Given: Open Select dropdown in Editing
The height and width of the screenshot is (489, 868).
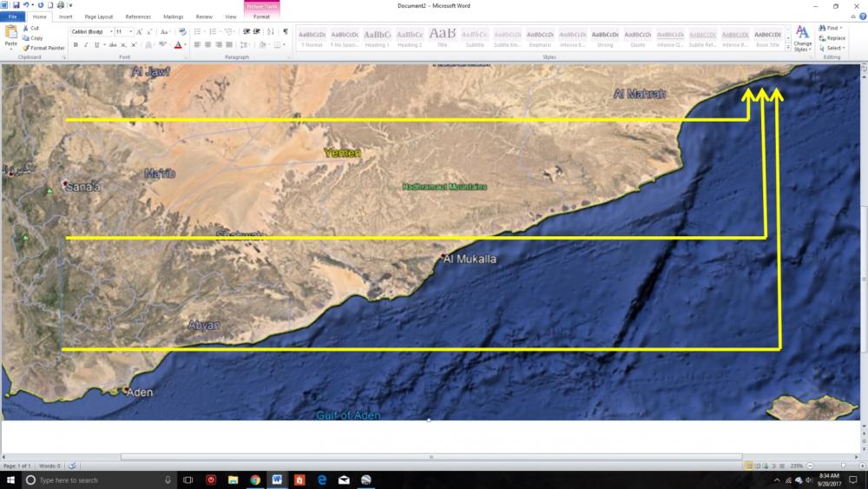Looking at the screenshot, I should 832,48.
